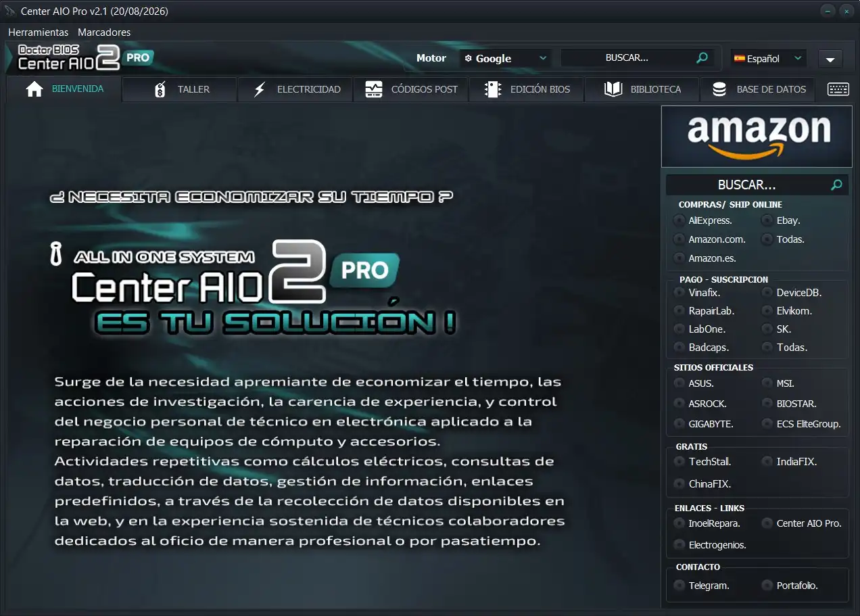Click the magnifier icon in sidebar BUSCAR field
The width and height of the screenshot is (860, 616).
[x=836, y=185]
